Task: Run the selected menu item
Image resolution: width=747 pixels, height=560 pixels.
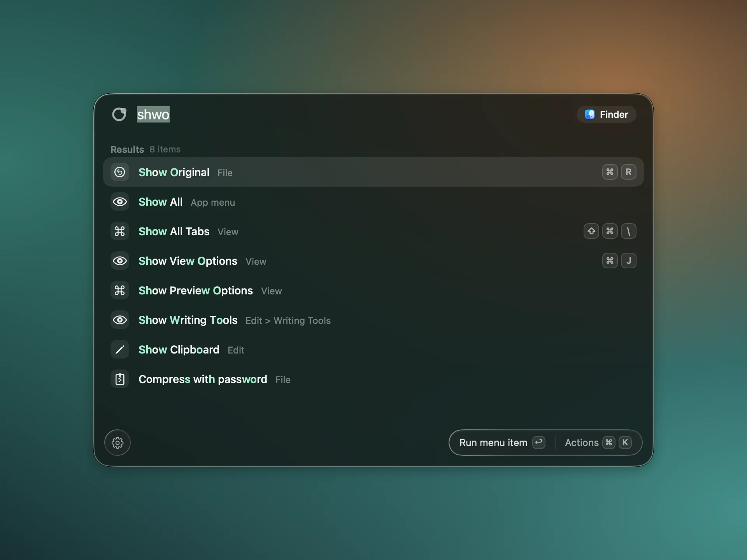Action: point(502,443)
